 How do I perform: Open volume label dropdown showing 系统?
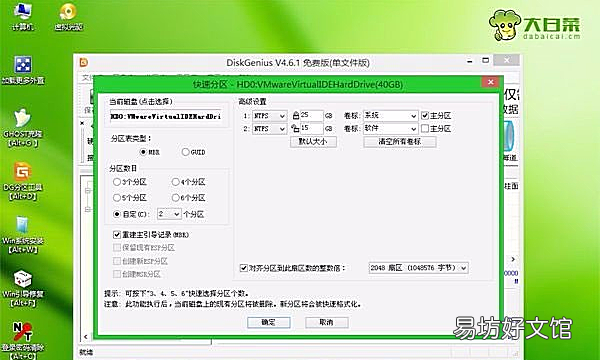390,116
